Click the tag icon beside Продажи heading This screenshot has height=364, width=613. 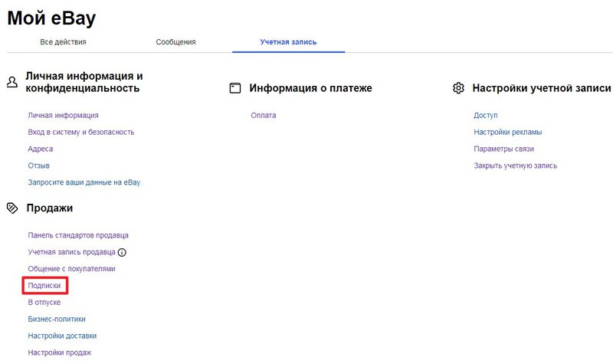(x=12, y=208)
